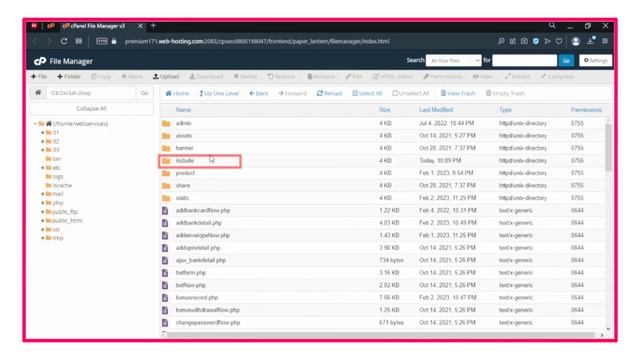
Task: Sort by the Last Modified column header
Action: [436, 110]
